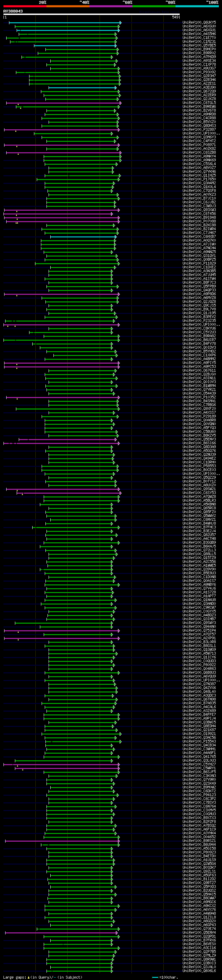Select label UniRef100_P93092

coord(199,72)
